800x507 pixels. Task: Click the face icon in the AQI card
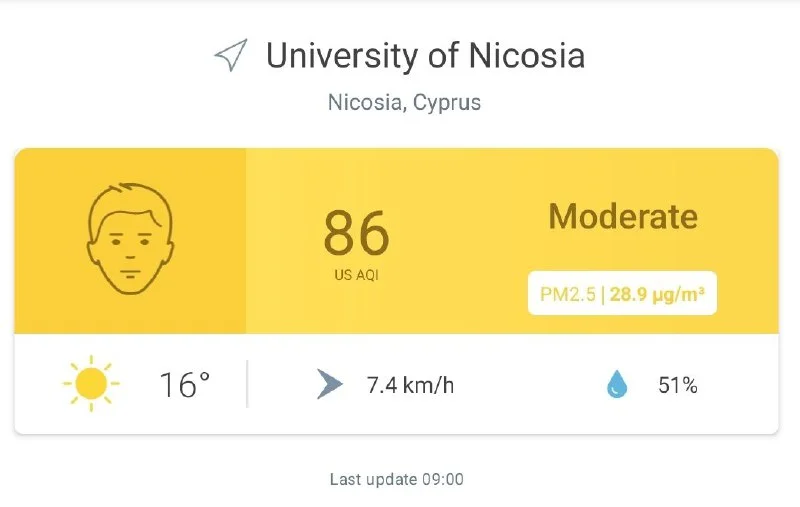[130, 239]
